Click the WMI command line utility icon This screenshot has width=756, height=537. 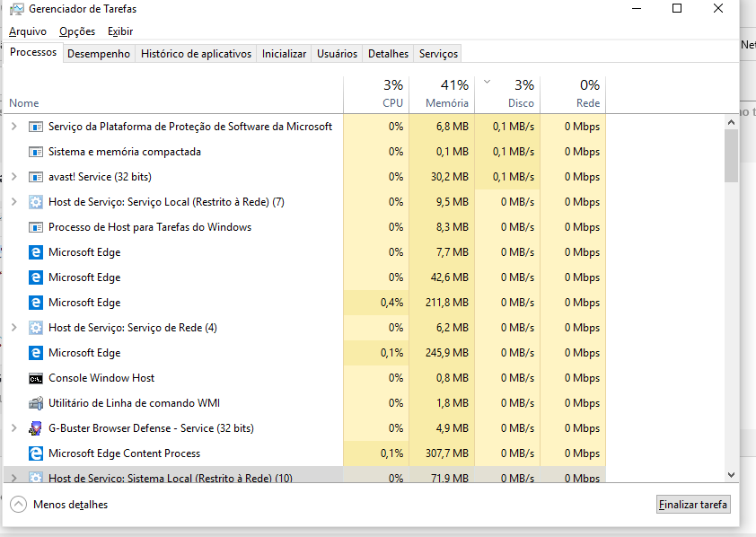36,403
